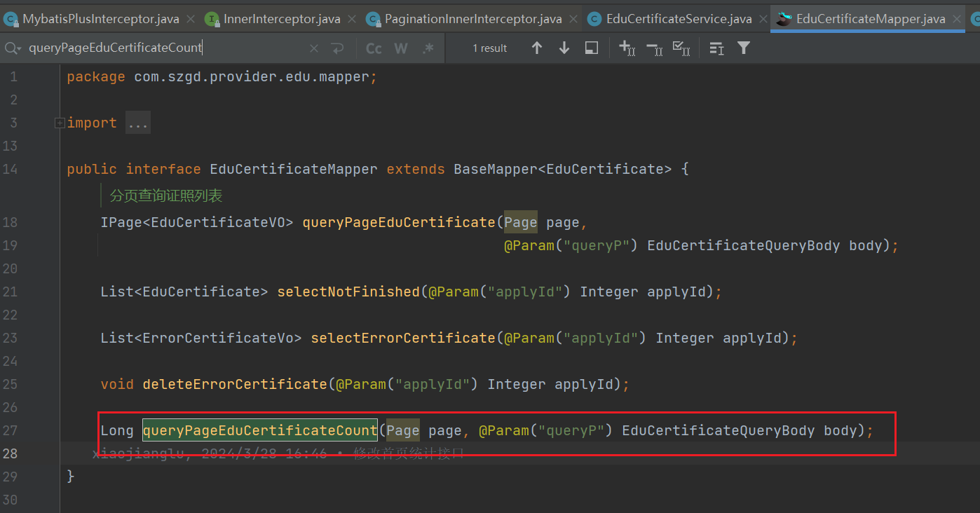Add selection for next occurrence
The height and width of the screenshot is (513, 980).
[627, 48]
